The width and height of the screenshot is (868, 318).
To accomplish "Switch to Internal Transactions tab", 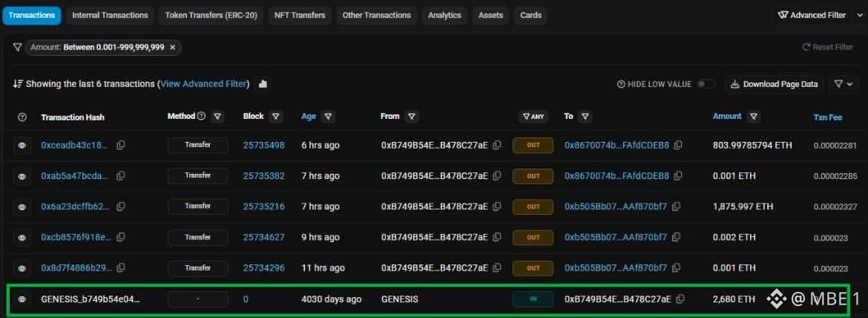I will click(x=110, y=15).
